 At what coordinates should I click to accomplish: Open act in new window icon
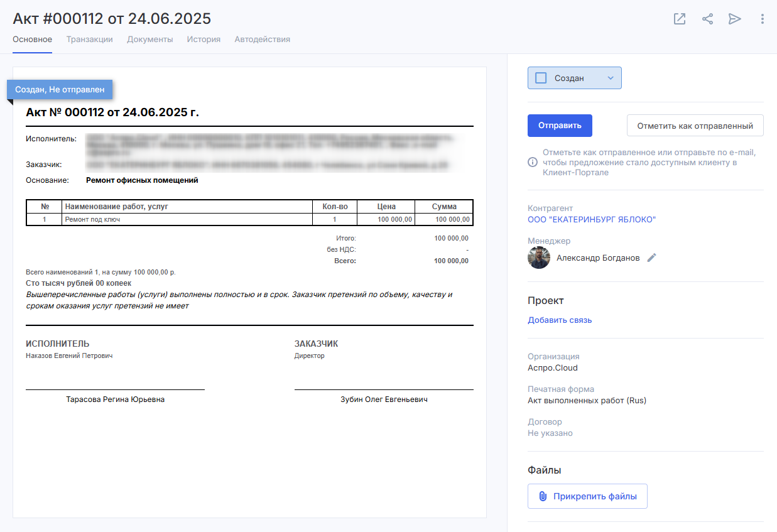tap(680, 19)
